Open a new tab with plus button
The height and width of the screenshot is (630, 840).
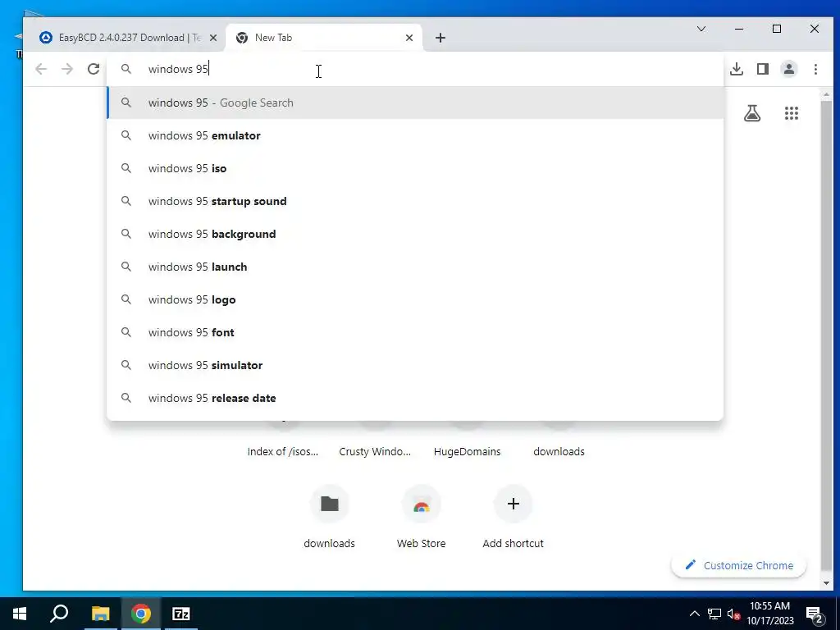(441, 38)
